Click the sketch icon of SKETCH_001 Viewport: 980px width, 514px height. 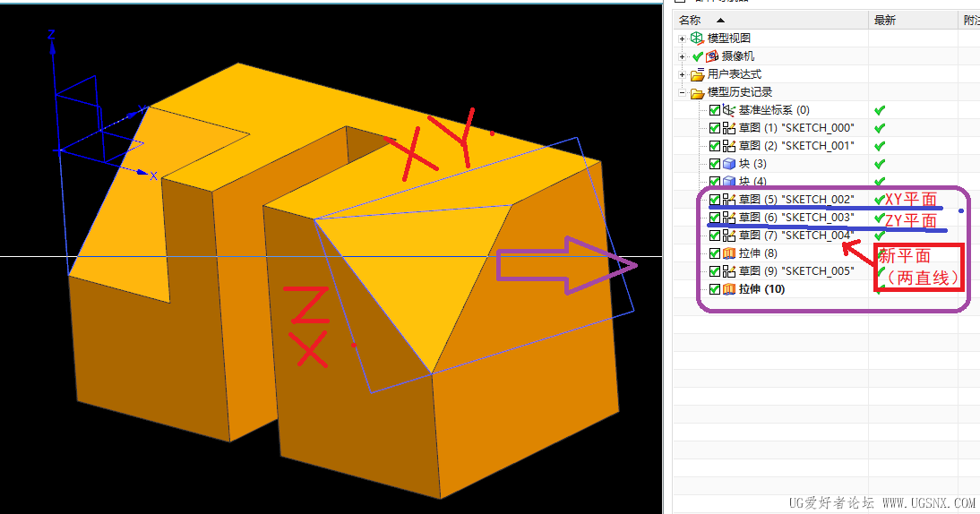tap(729, 146)
